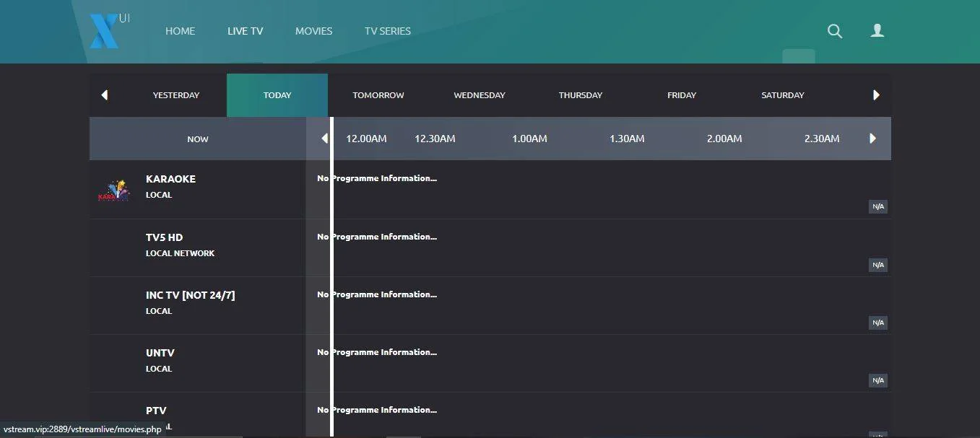Move timeline earlier with left arrow
Viewport: 980px width, 438px height.
324,139
